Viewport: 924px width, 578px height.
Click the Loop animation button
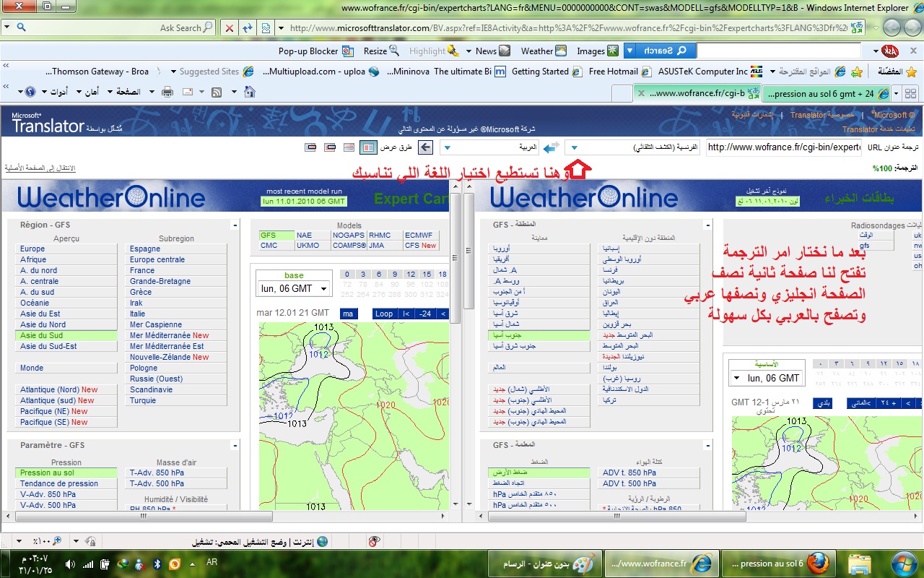click(x=384, y=314)
